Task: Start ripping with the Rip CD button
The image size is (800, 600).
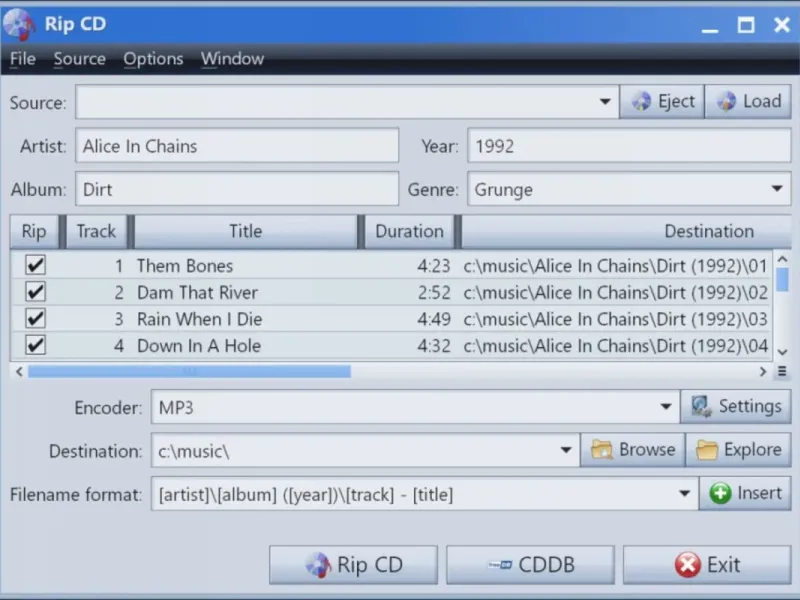Action: point(354,565)
